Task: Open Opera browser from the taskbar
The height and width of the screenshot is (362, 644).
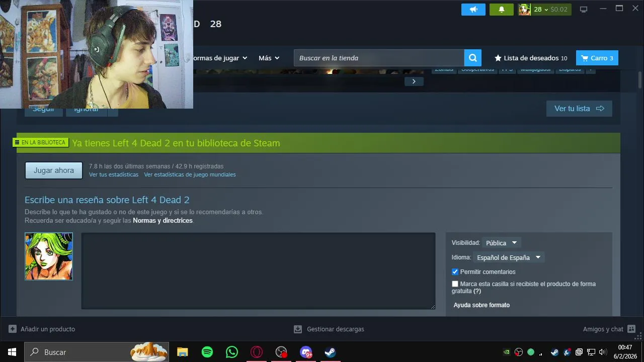Action: (x=257, y=352)
